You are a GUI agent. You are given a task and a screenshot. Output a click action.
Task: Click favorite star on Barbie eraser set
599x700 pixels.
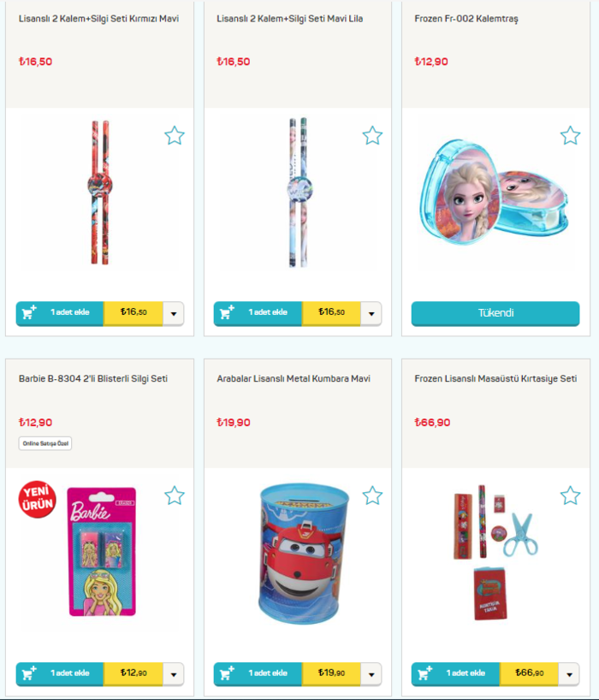174,495
